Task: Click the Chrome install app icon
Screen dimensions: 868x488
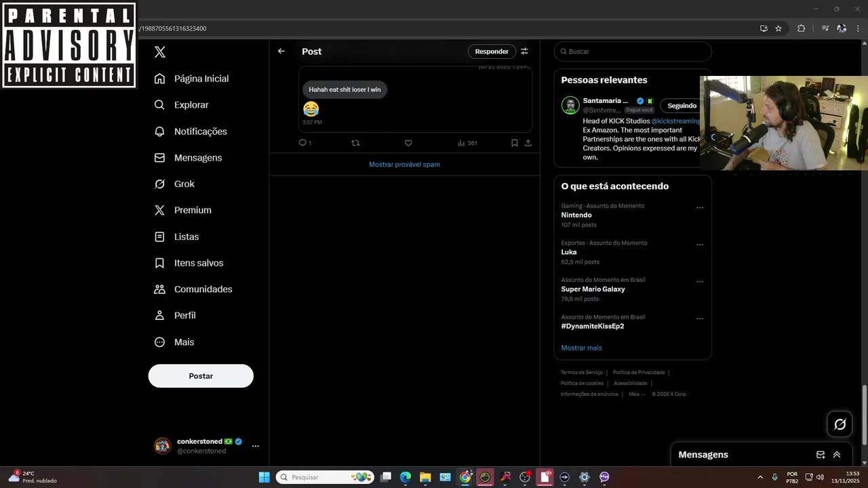Action: tap(764, 28)
